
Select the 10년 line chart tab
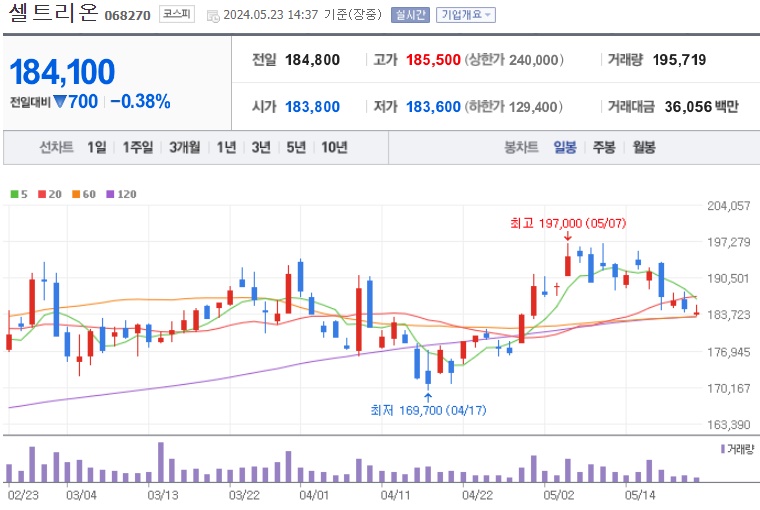coord(334,147)
